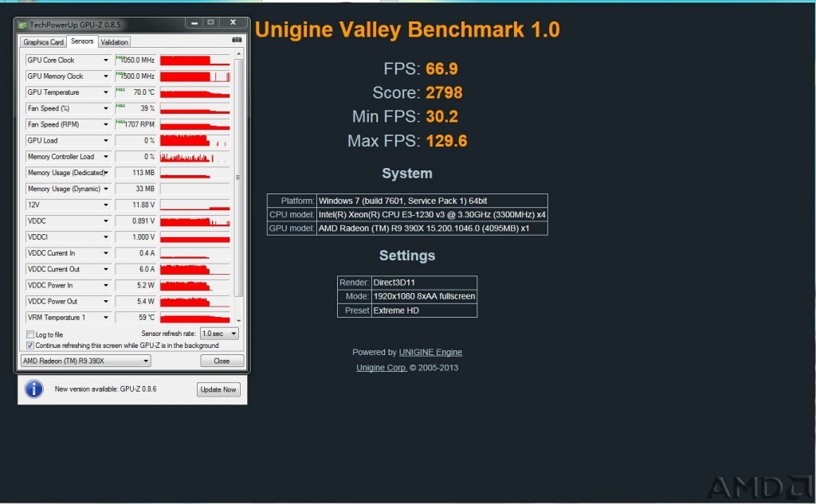This screenshot has height=504, width=816.
Task: Click the 1920x1080 8xAA fullscreen mode cell
Action: [x=424, y=296]
